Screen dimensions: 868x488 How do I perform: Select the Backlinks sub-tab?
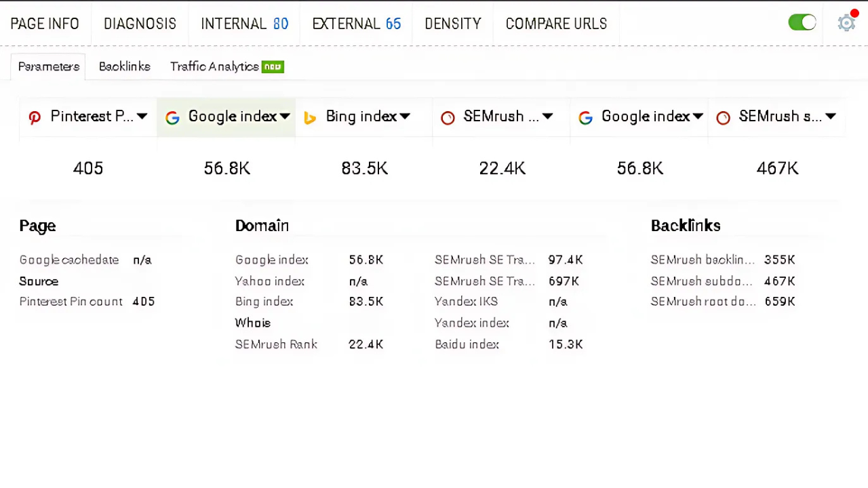coord(125,66)
